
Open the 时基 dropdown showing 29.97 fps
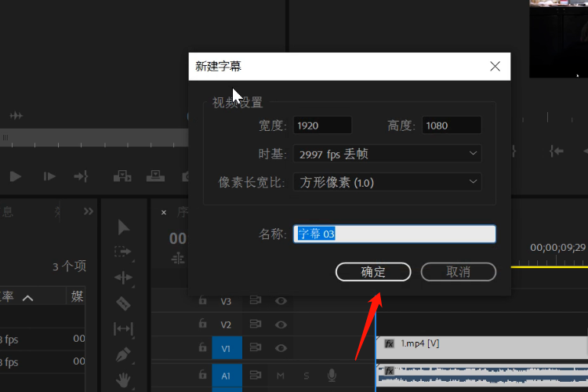[x=387, y=154]
